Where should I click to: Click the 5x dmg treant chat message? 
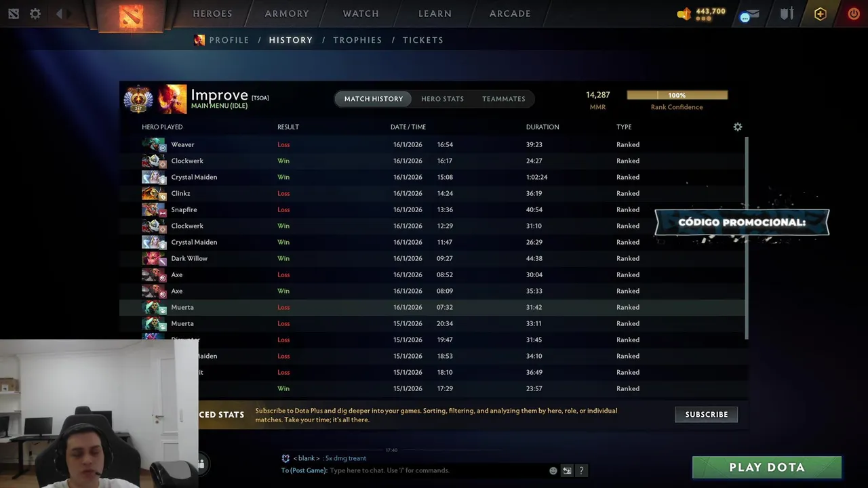pyautogui.click(x=346, y=458)
